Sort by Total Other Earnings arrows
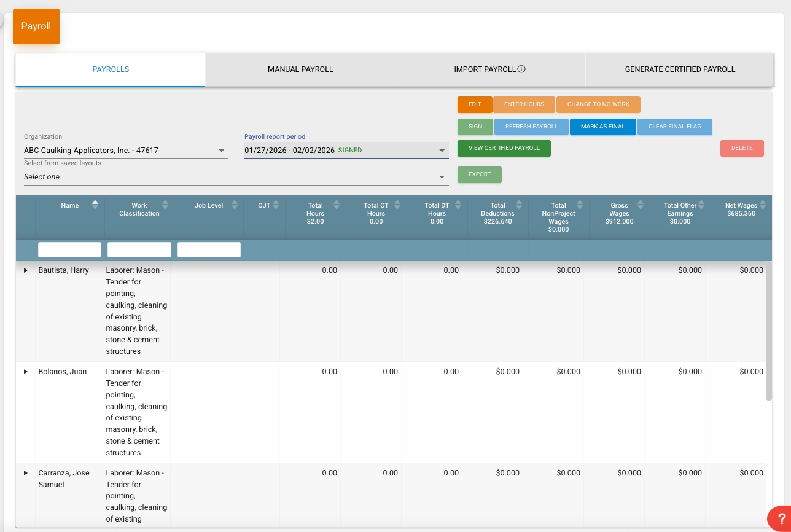This screenshot has width=791, height=532. pyautogui.click(x=701, y=205)
